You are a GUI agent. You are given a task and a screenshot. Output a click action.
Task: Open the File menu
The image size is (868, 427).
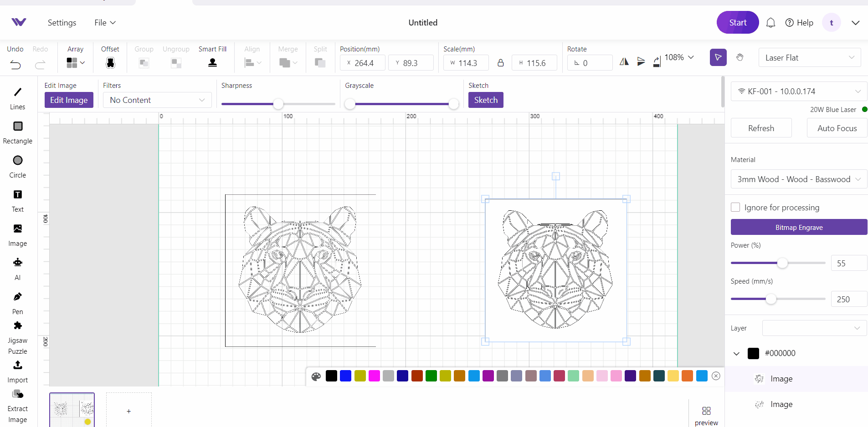pyautogui.click(x=105, y=23)
